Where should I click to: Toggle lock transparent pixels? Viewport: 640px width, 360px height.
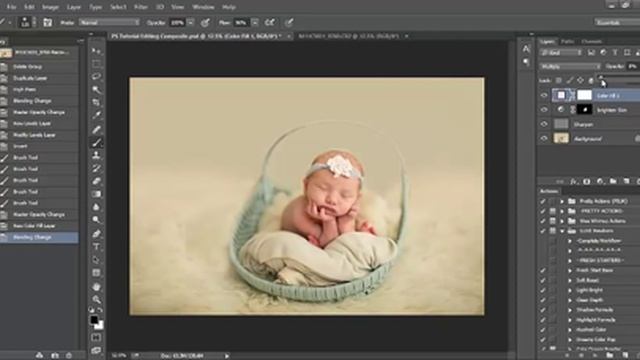click(x=559, y=80)
